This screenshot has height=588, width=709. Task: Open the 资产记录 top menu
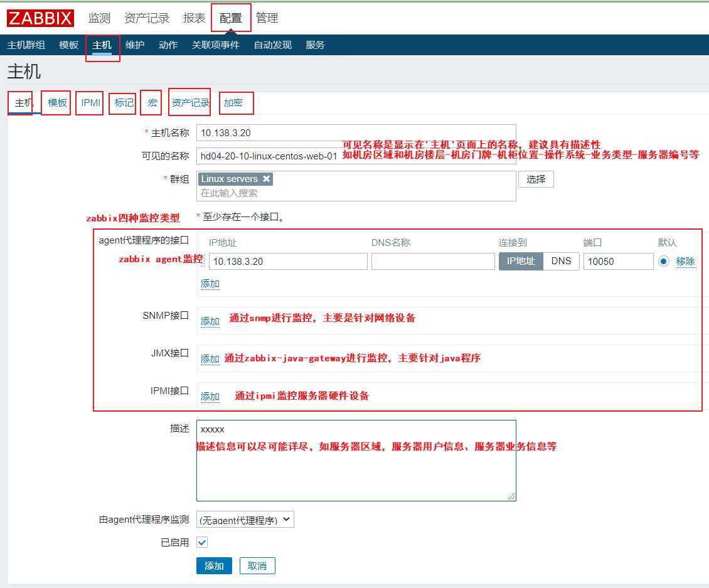click(146, 18)
